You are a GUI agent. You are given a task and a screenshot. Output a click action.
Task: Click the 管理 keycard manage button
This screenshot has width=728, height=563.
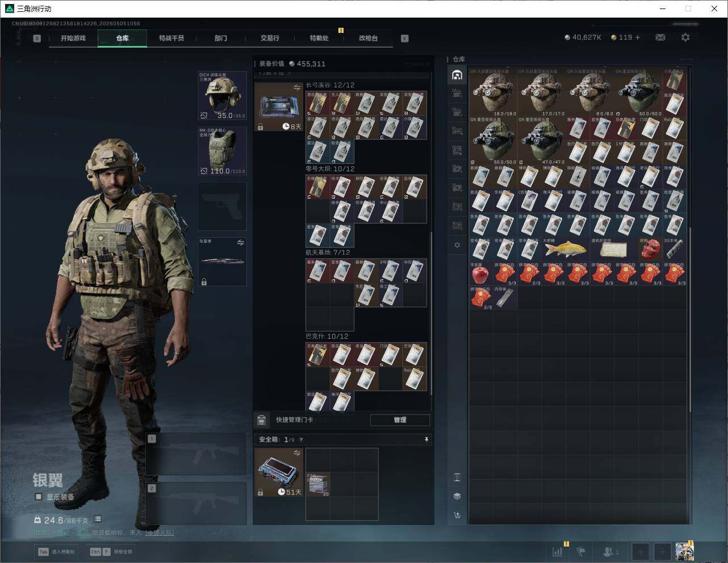pyautogui.click(x=400, y=420)
